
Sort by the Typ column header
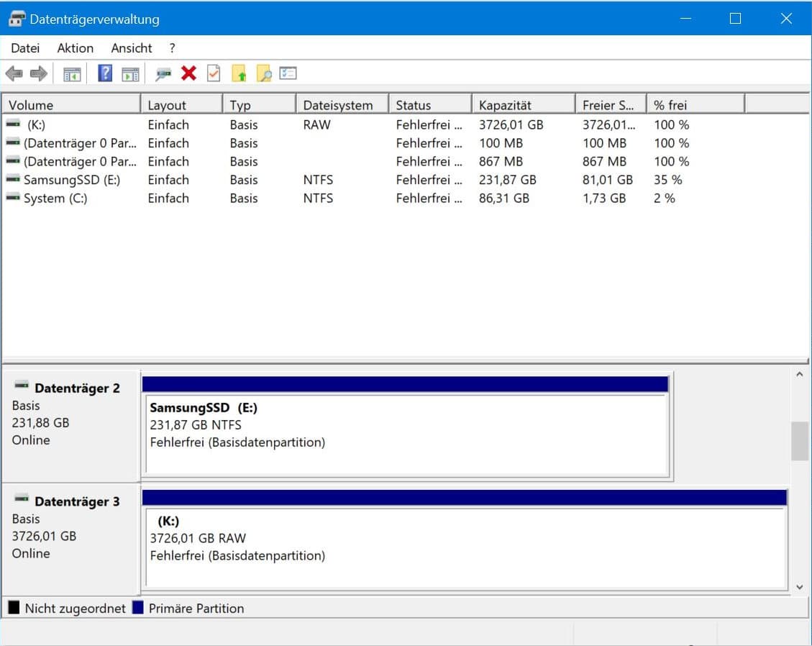260,105
